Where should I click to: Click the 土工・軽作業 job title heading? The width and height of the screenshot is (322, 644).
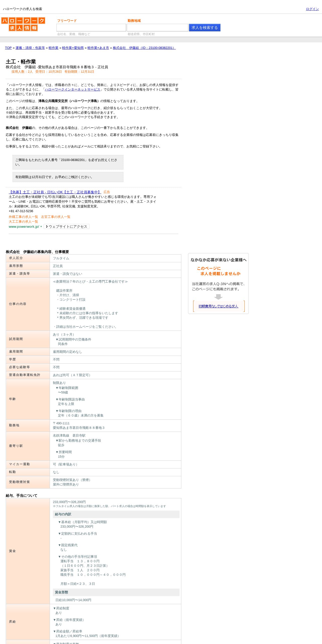pyautogui.click(x=21, y=62)
